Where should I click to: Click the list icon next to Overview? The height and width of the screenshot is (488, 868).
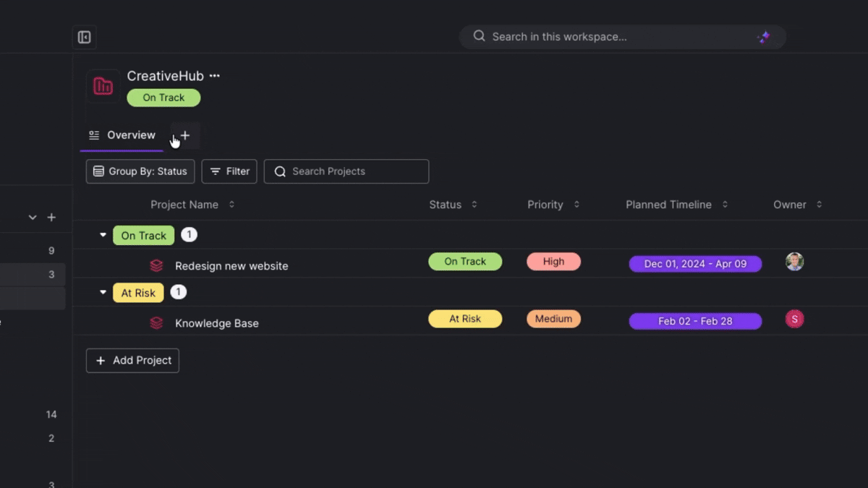click(93, 134)
